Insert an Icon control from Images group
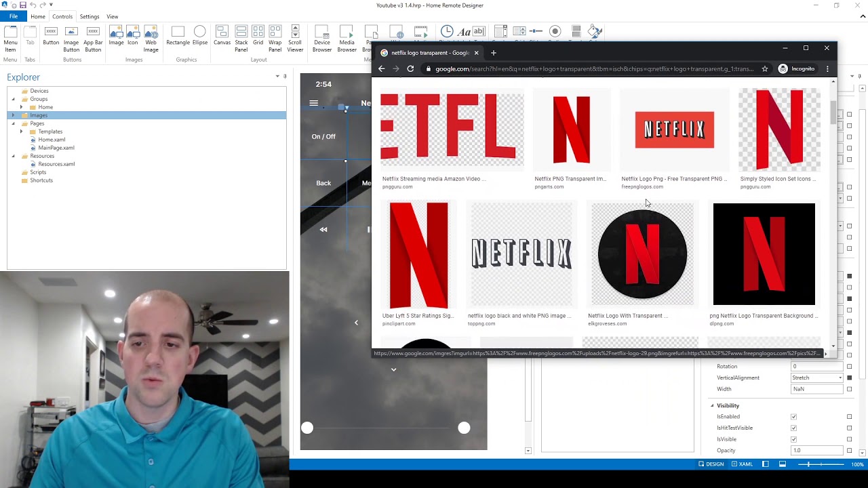868x488 pixels. [133, 36]
